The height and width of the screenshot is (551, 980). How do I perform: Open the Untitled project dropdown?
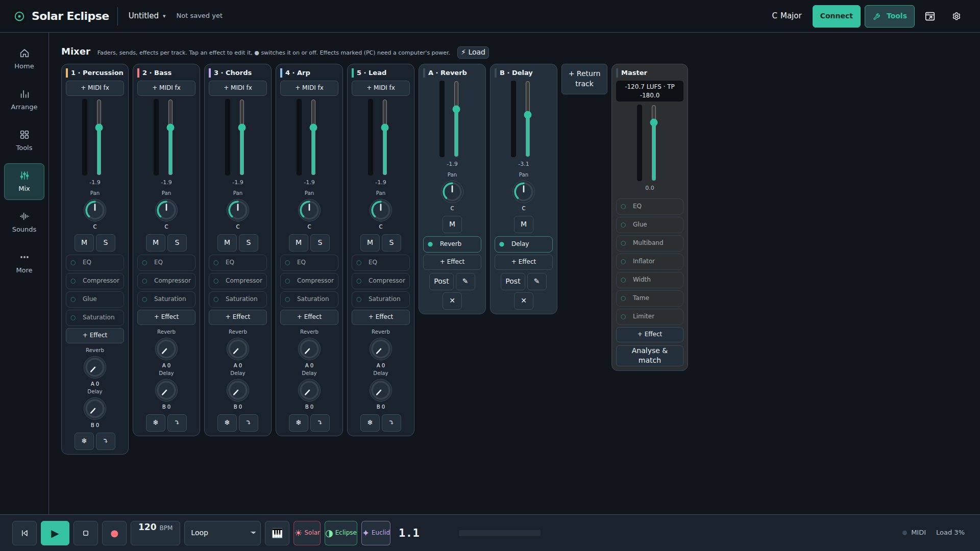[x=147, y=16]
